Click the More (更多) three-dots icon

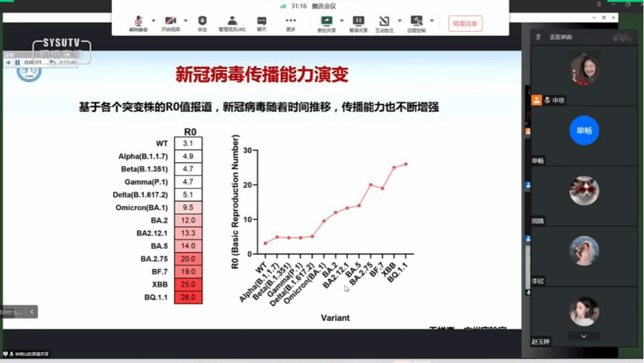click(x=290, y=23)
